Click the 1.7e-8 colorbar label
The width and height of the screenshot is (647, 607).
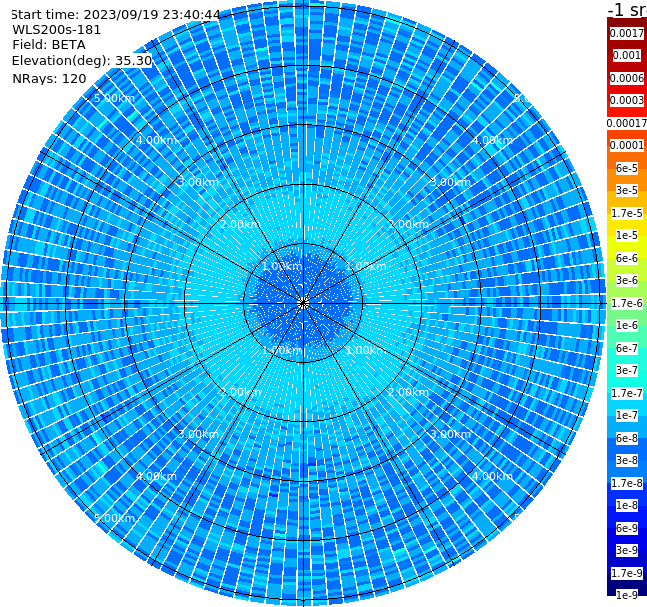pos(627,483)
